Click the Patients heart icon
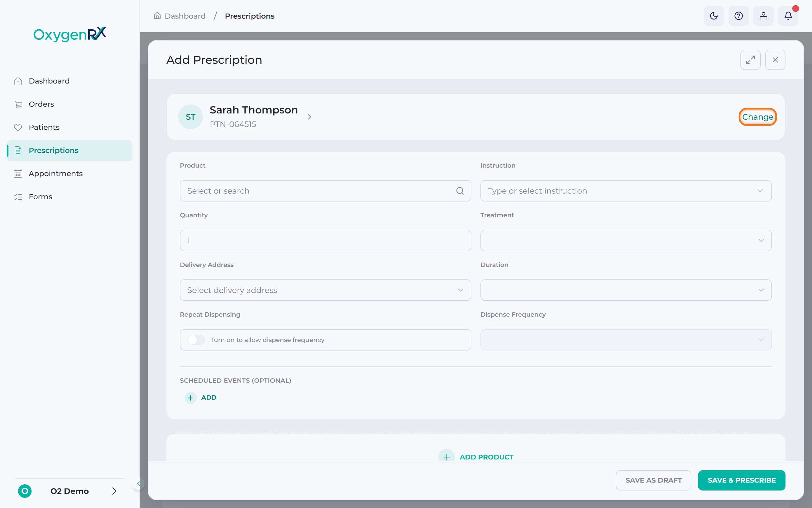This screenshot has width=812, height=508. [18, 128]
